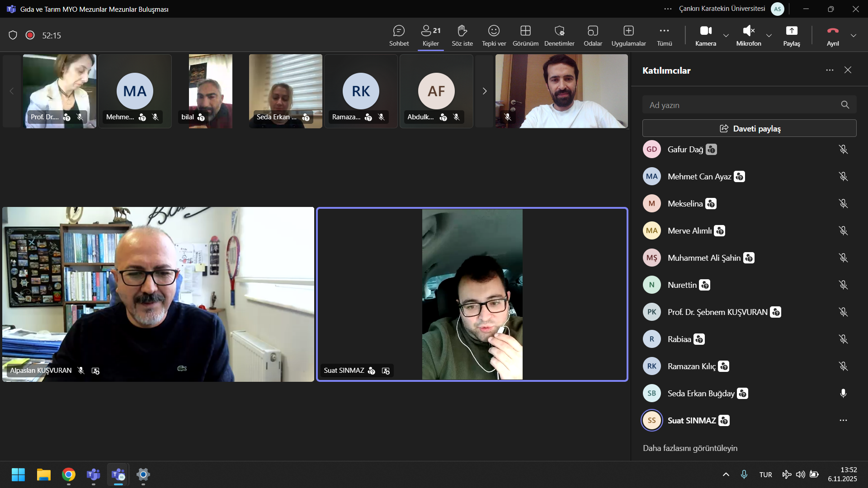
Task: Click the Daveti paylaş button
Action: 749,128
